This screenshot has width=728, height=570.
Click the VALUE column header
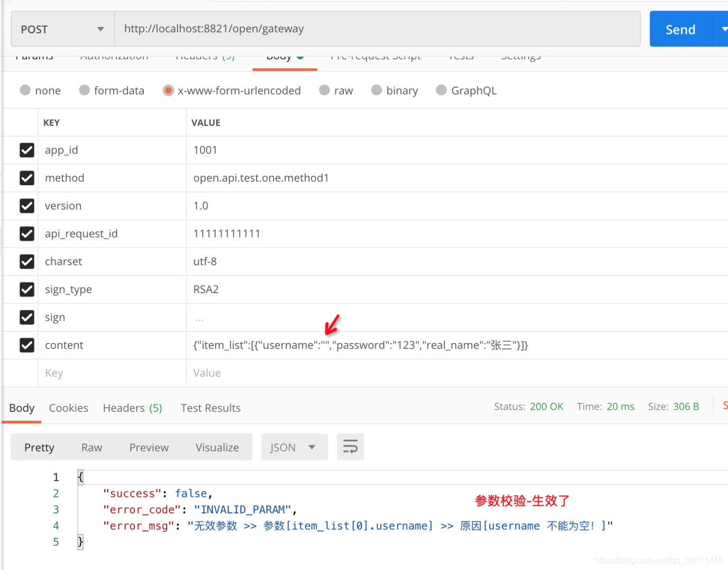pos(206,123)
